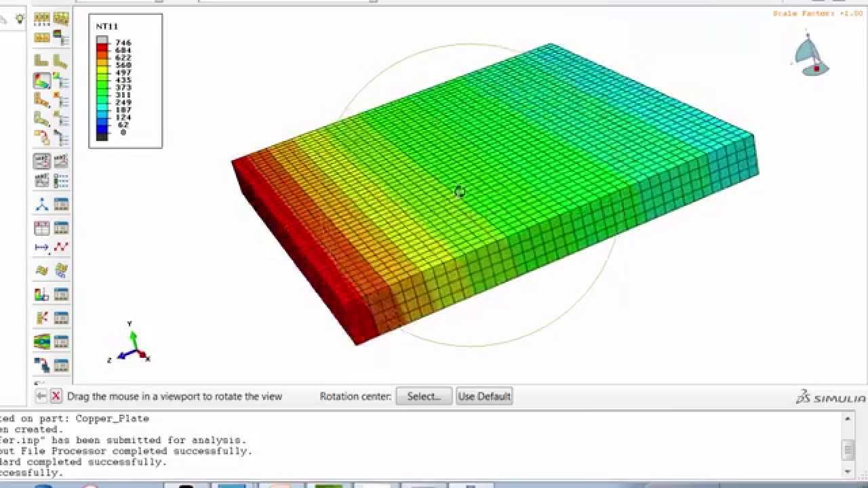Open manager beside the free body tool
The width and height of the screenshot is (868, 488).
pos(60,318)
